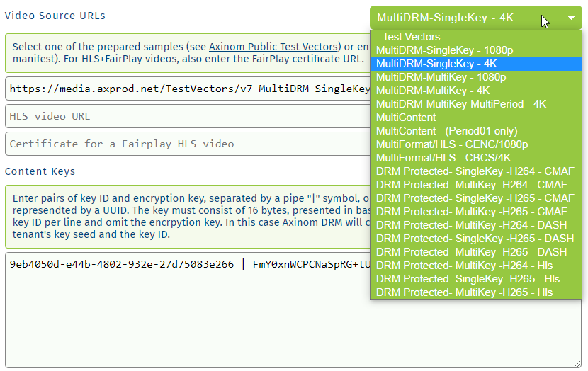Focus the Fairplay HLS certificate field
The image size is (588, 371).
pyautogui.click(x=184, y=144)
